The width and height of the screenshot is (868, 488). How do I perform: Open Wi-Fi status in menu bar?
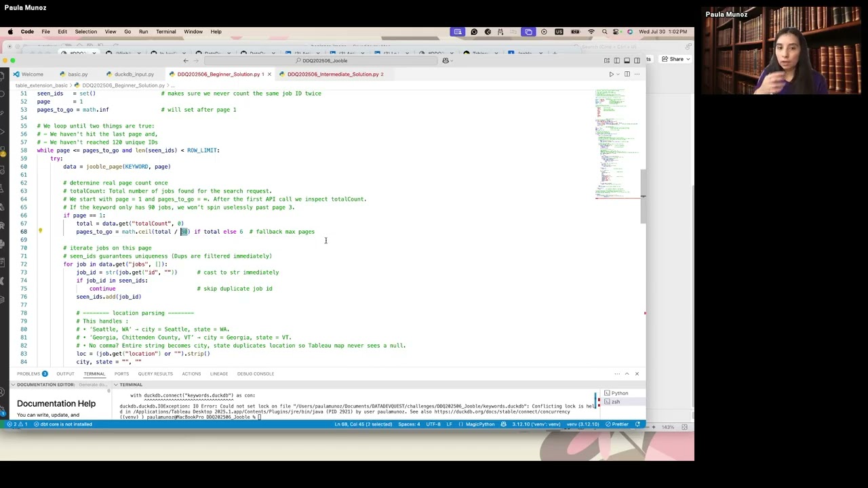[x=591, y=31]
